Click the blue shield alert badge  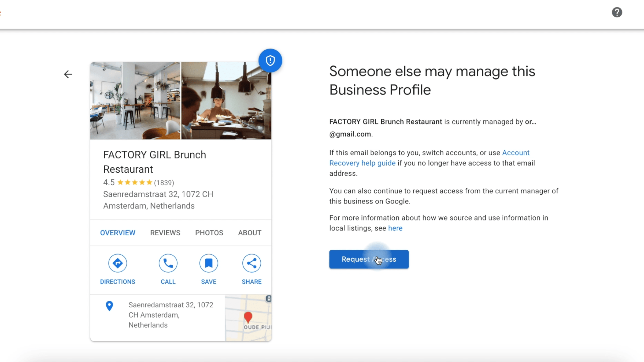pos(270,61)
